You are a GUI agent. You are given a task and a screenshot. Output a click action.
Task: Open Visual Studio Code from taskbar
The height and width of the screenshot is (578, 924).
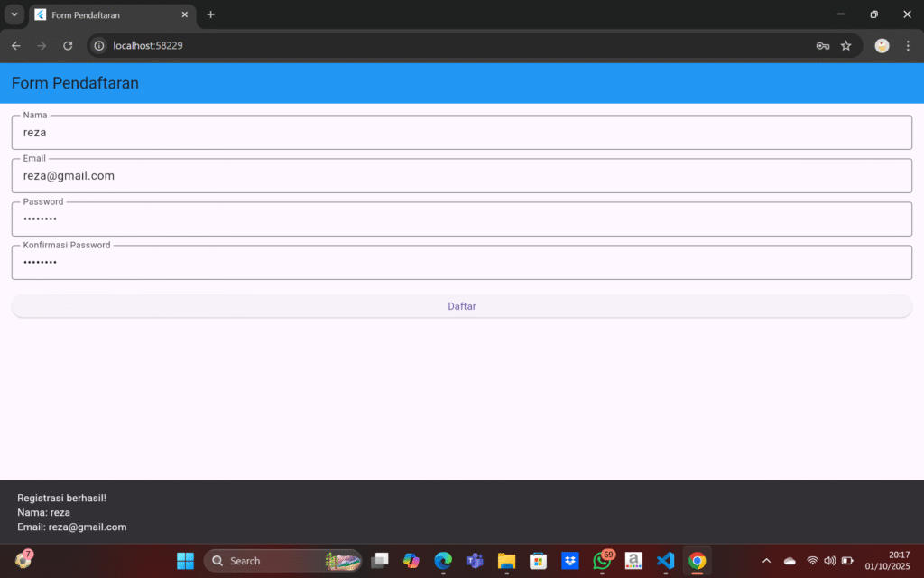coord(665,561)
